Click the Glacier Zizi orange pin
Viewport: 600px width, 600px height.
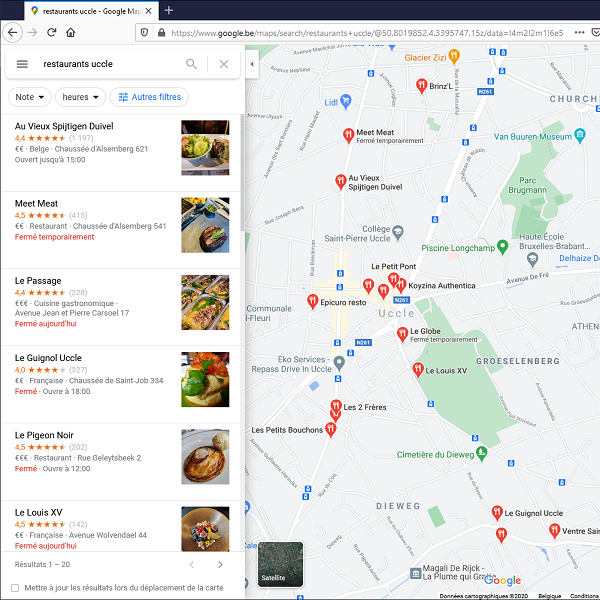(454, 57)
